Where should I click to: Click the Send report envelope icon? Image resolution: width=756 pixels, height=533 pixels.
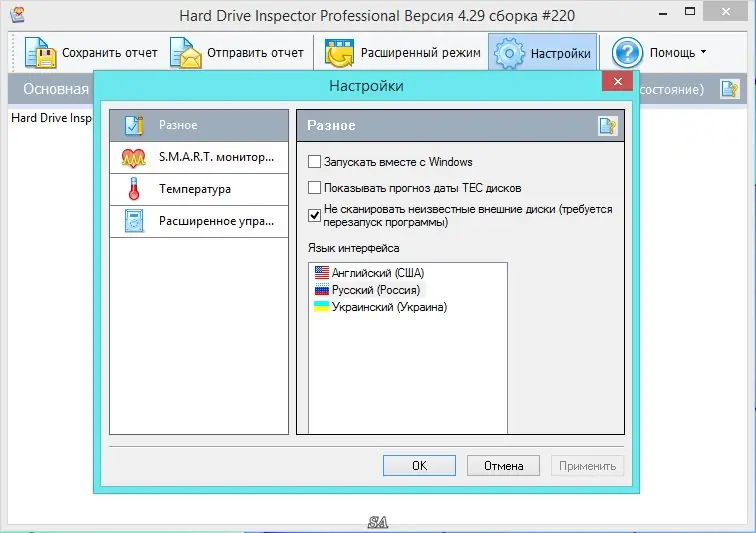(x=185, y=53)
